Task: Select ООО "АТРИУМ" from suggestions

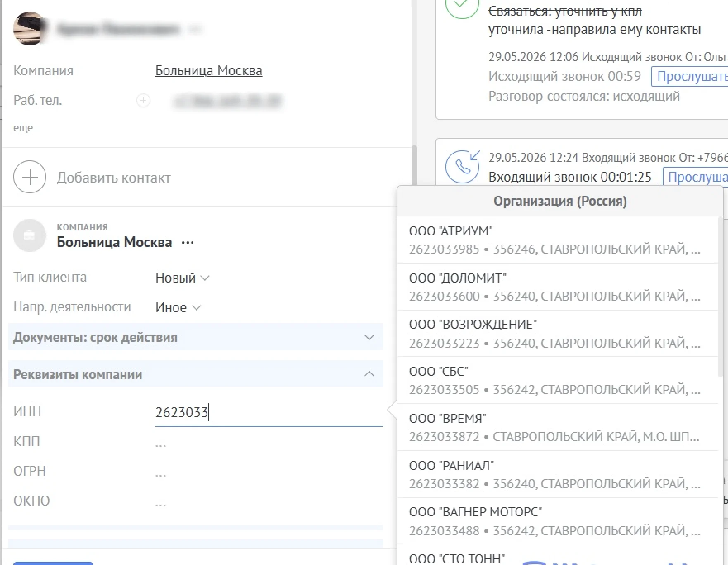Action: [x=558, y=240]
